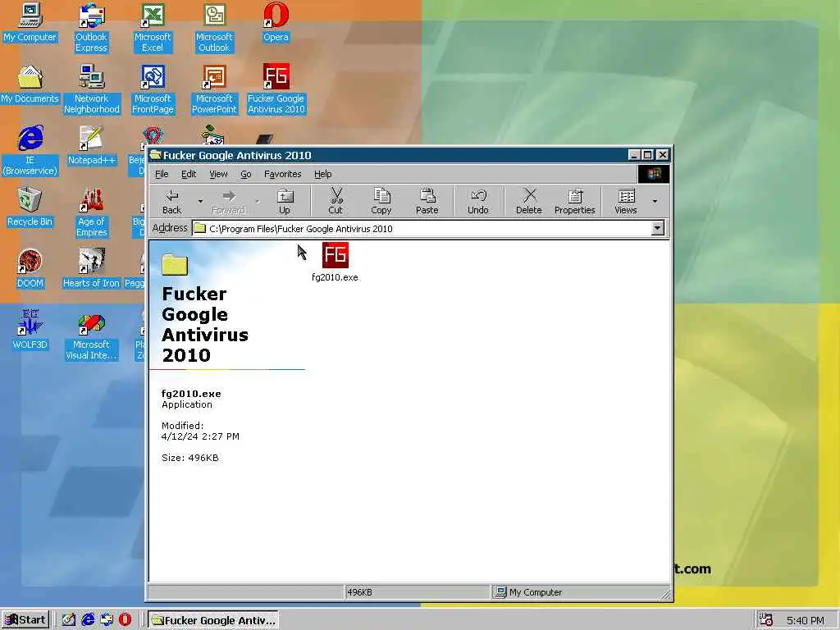Select the WOLF3D desktop shortcut
Viewport: 840px width, 630px height.
click(x=30, y=331)
